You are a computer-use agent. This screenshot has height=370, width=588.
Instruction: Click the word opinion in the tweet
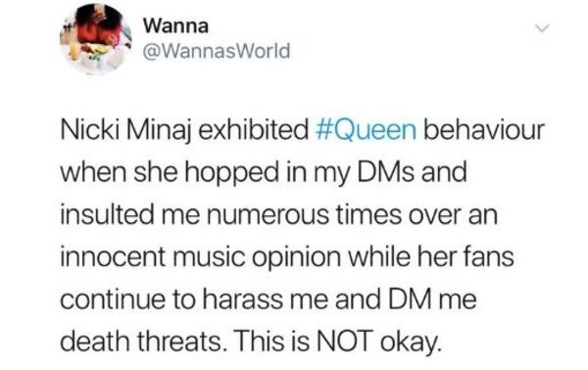[296, 258]
